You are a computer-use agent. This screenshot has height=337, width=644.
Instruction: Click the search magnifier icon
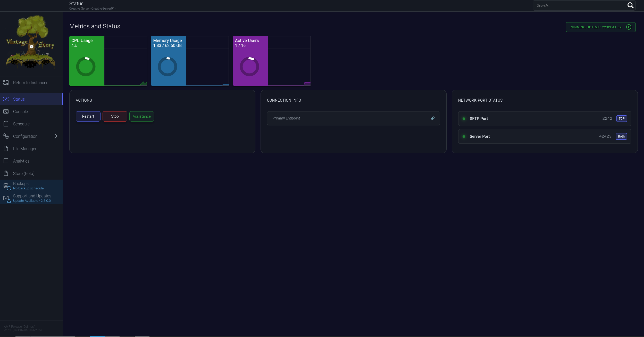(x=630, y=5)
